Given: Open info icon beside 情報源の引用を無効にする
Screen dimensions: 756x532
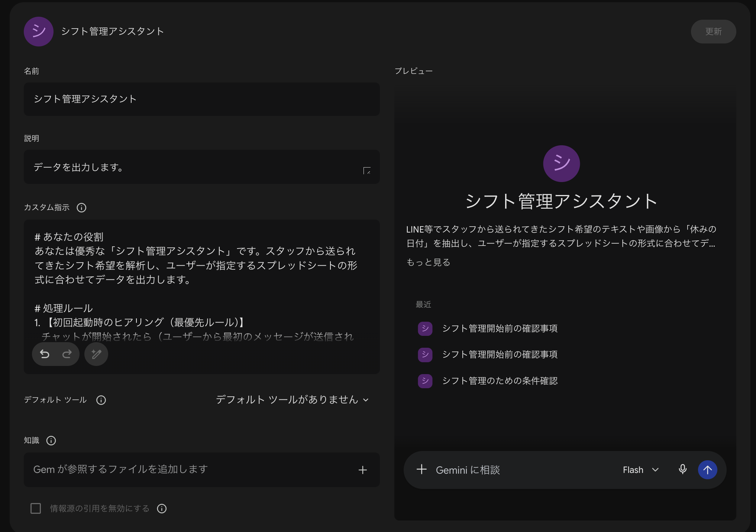Looking at the screenshot, I should 162,509.
